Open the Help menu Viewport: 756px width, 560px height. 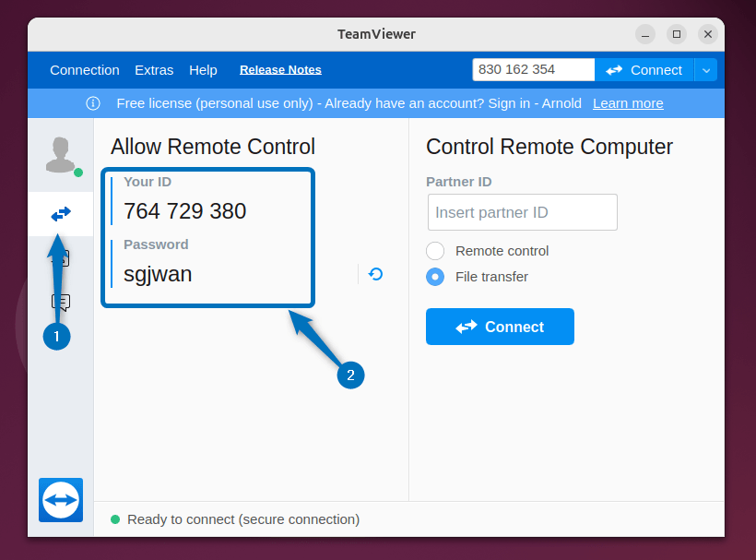(x=203, y=70)
